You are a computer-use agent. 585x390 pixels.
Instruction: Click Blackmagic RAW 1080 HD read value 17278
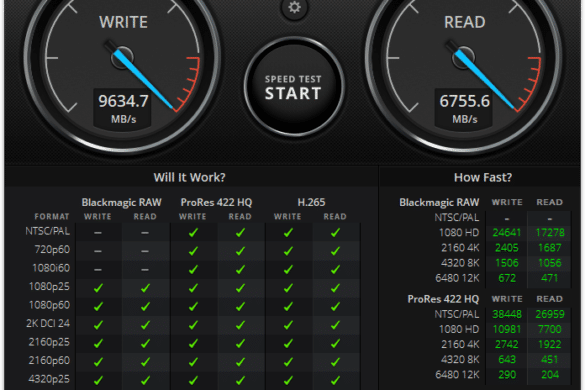click(x=550, y=233)
